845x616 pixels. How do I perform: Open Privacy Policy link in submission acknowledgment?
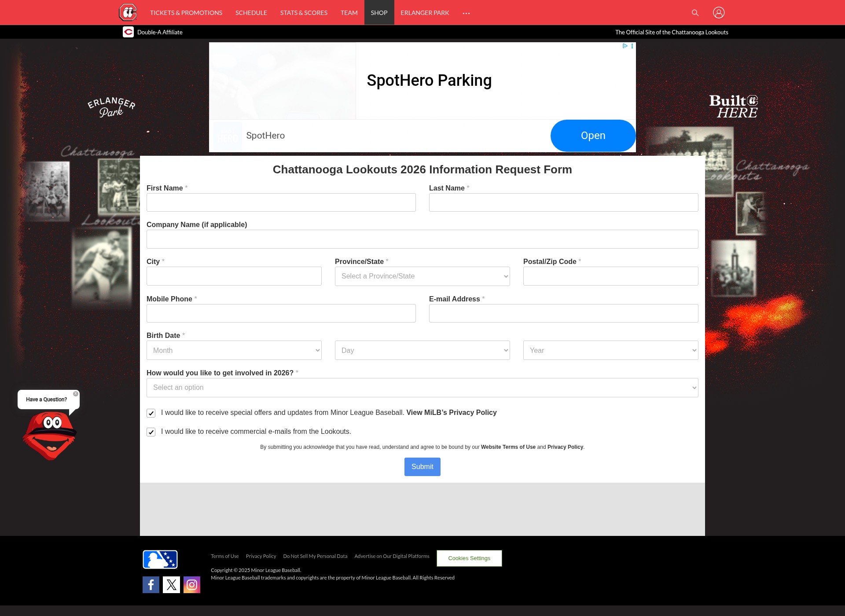[x=565, y=447]
